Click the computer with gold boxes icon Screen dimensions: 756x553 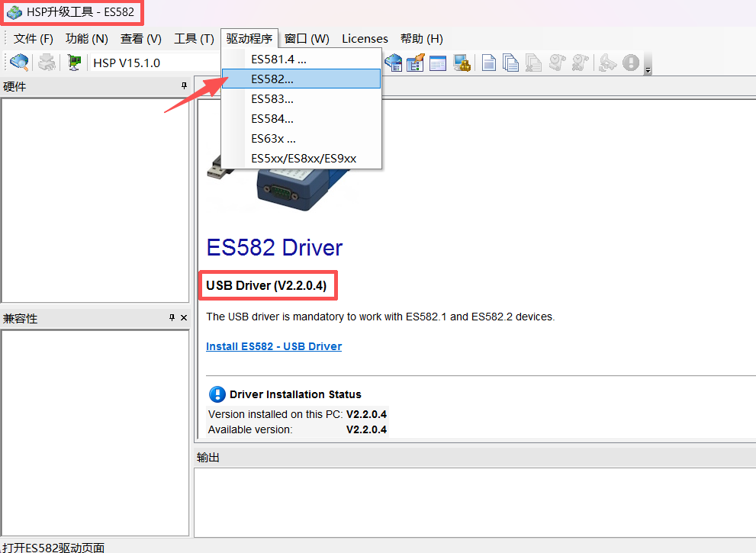pyautogui.click(x=462, y=63)
